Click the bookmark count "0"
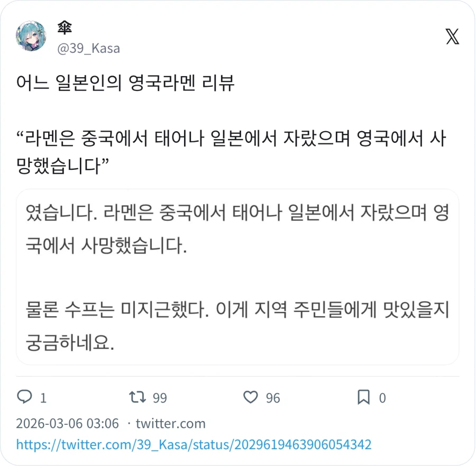Screen dimensions: 476x466 point(382,398)
